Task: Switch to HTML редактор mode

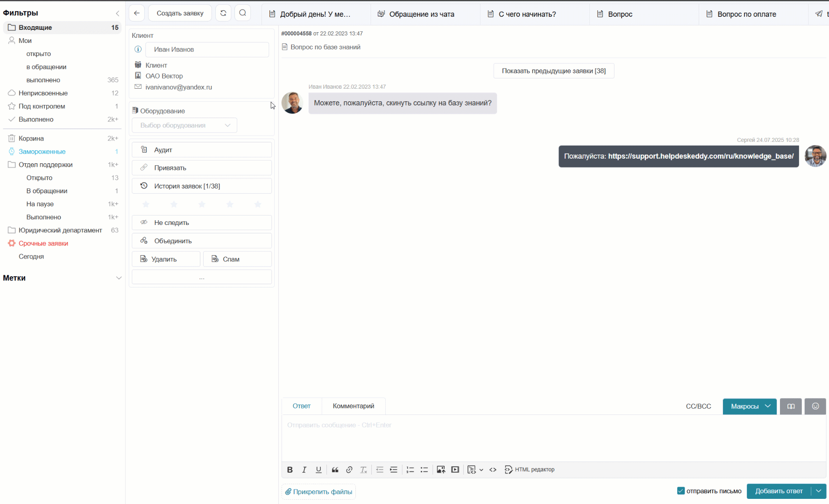Action: point(530,469)
